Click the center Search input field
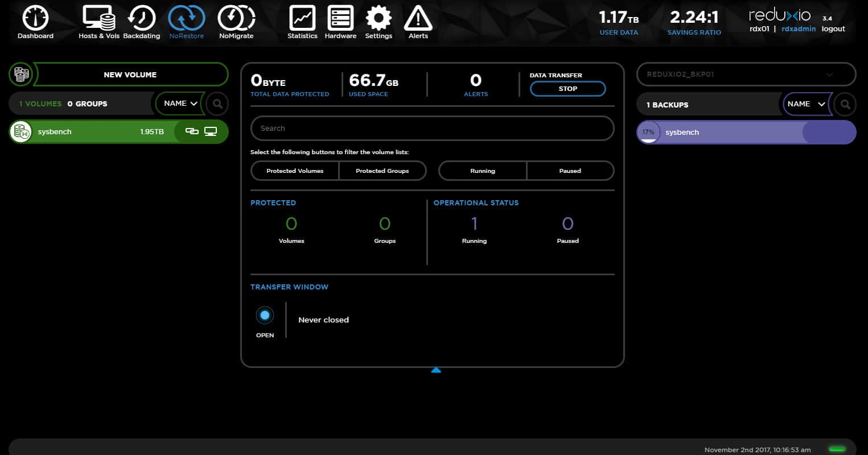The height and width of the screenshot is (455, 868). [x=433, y=129]
